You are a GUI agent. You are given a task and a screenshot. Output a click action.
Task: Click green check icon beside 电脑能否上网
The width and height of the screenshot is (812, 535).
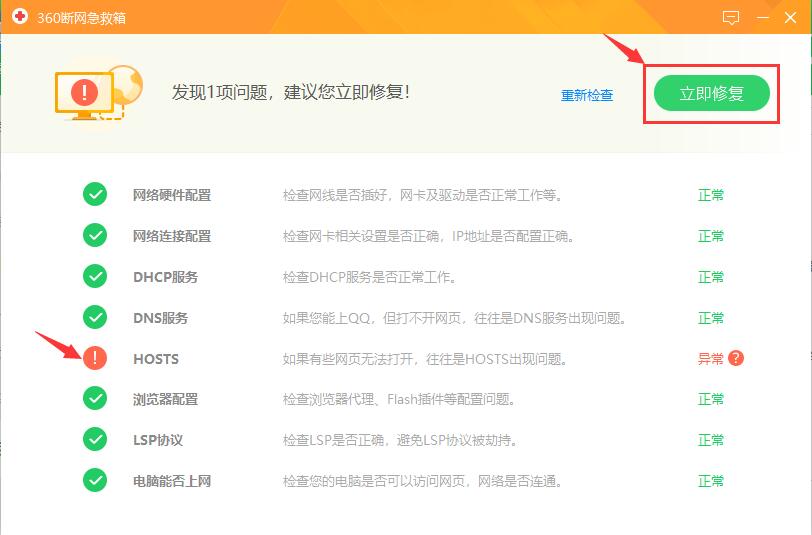click(x=95, y=480)
